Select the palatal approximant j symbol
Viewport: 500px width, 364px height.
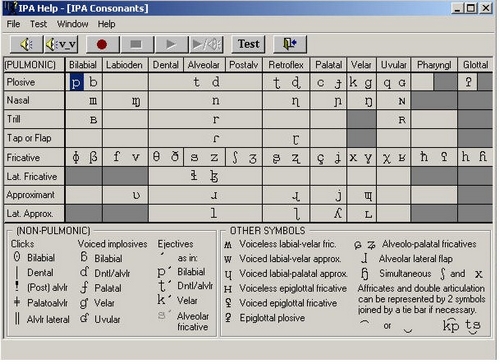click(x=339, y=195)
